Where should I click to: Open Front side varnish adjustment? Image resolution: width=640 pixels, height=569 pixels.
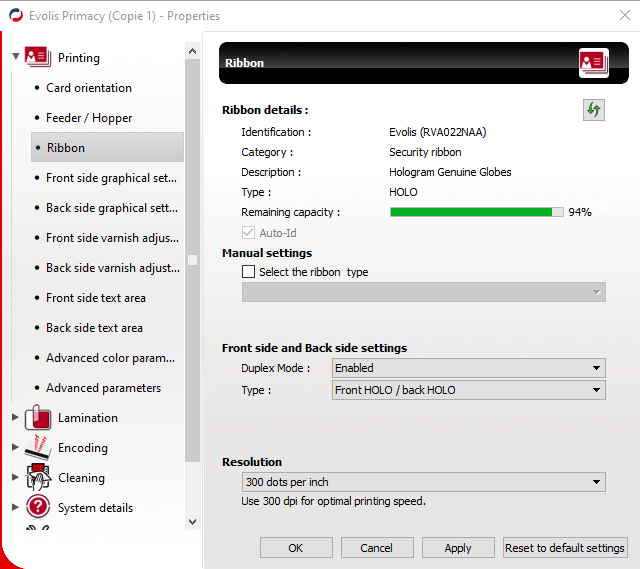(x=112, y=238)
